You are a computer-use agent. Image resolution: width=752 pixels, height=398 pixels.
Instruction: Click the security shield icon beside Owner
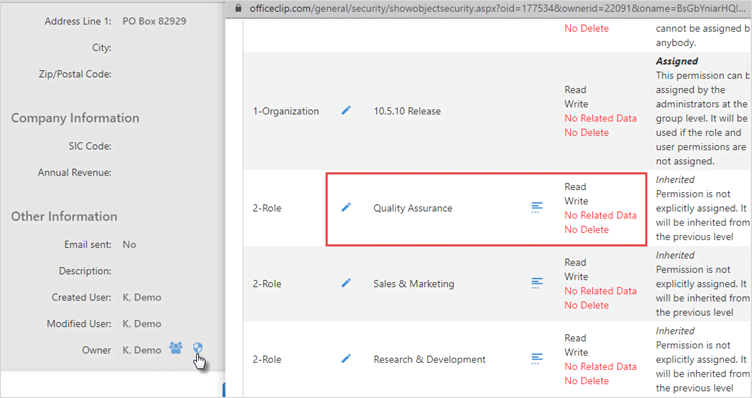coord(198,348)
